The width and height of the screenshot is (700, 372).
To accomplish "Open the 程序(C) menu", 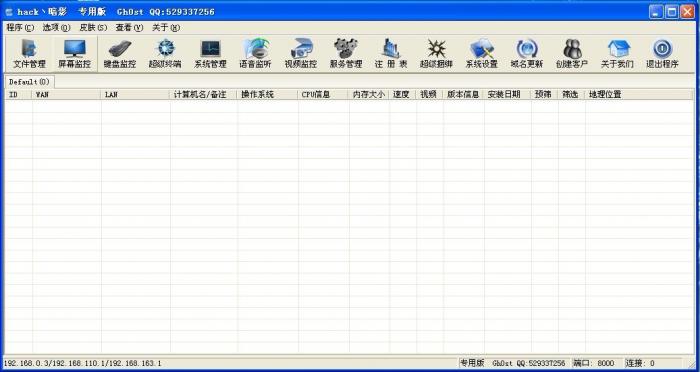I will (20, 28).
